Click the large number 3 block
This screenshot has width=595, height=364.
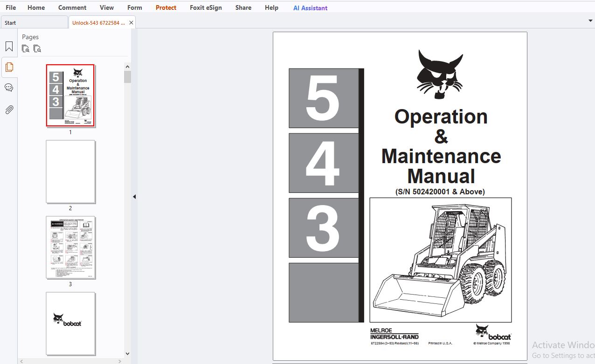coord(324,228)
